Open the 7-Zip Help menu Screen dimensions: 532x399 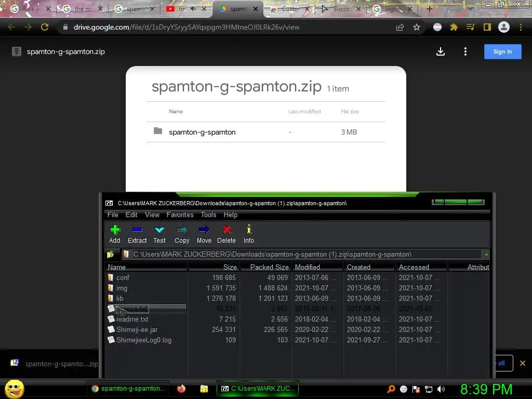[230, 215]
